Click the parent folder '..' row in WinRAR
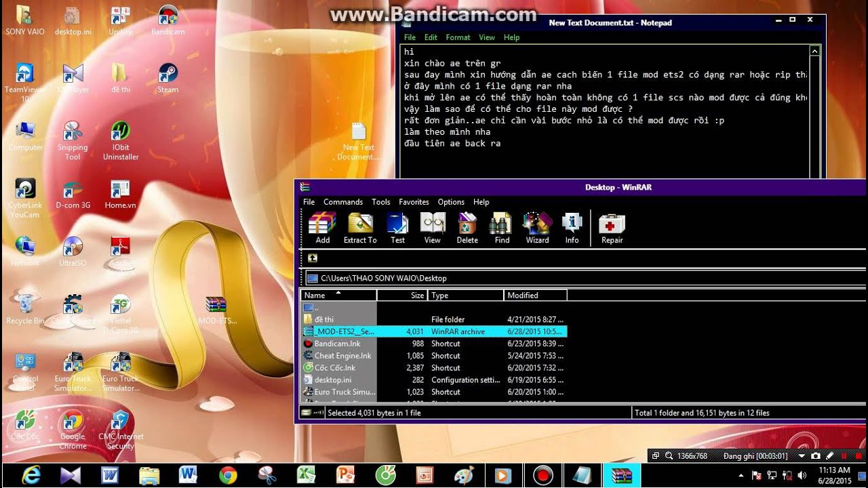This screenshot has height=488, width=868. (434, 308)
